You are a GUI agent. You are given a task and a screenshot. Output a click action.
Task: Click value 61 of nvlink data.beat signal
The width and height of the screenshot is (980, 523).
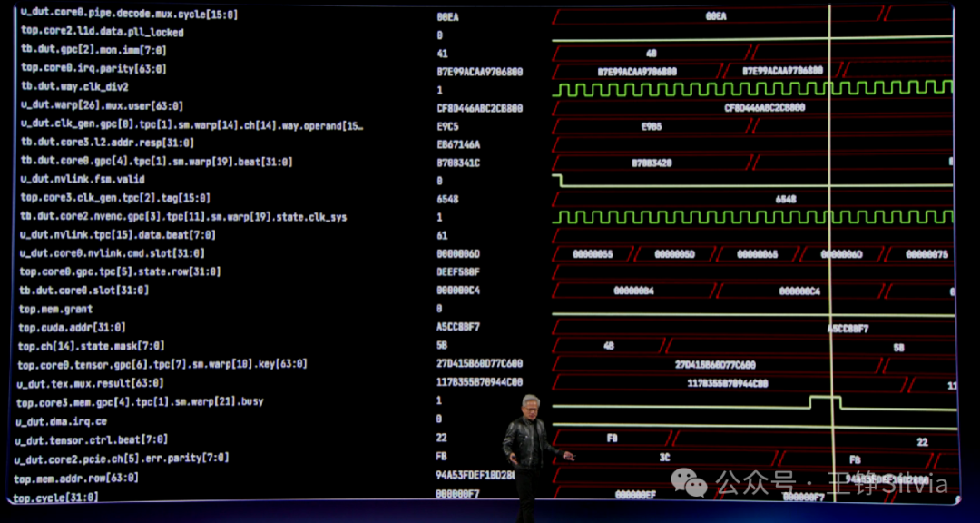(442, 235)
